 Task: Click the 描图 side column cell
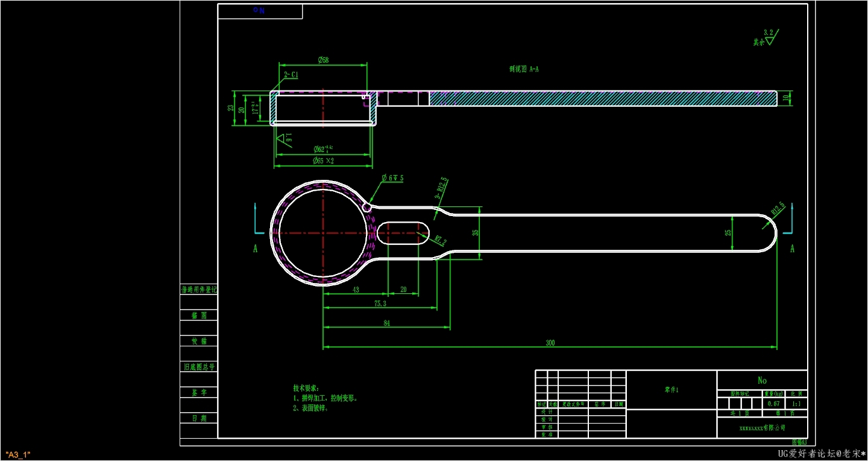point(199,316)
